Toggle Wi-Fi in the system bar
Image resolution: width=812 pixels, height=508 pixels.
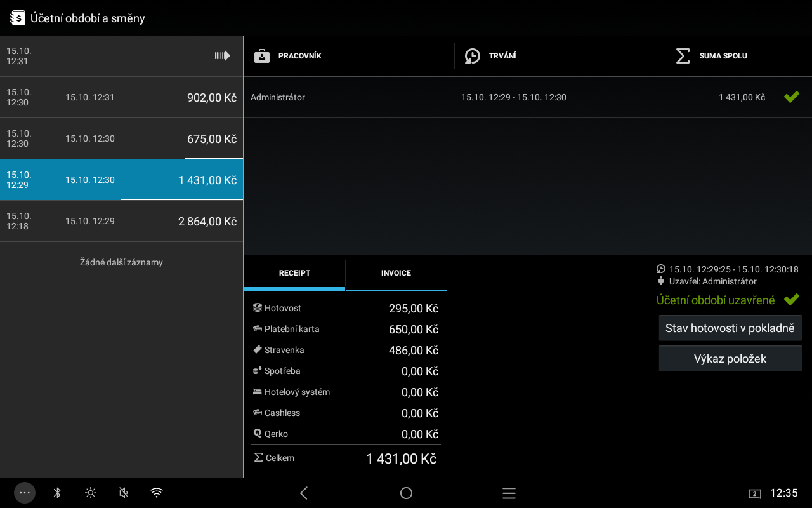[157, 493]
